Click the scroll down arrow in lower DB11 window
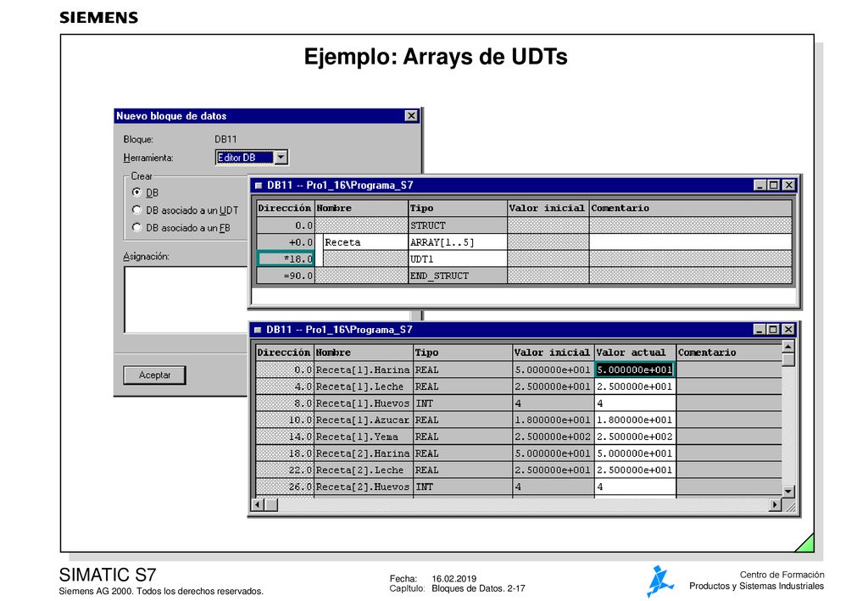 [x=788, y=491]
